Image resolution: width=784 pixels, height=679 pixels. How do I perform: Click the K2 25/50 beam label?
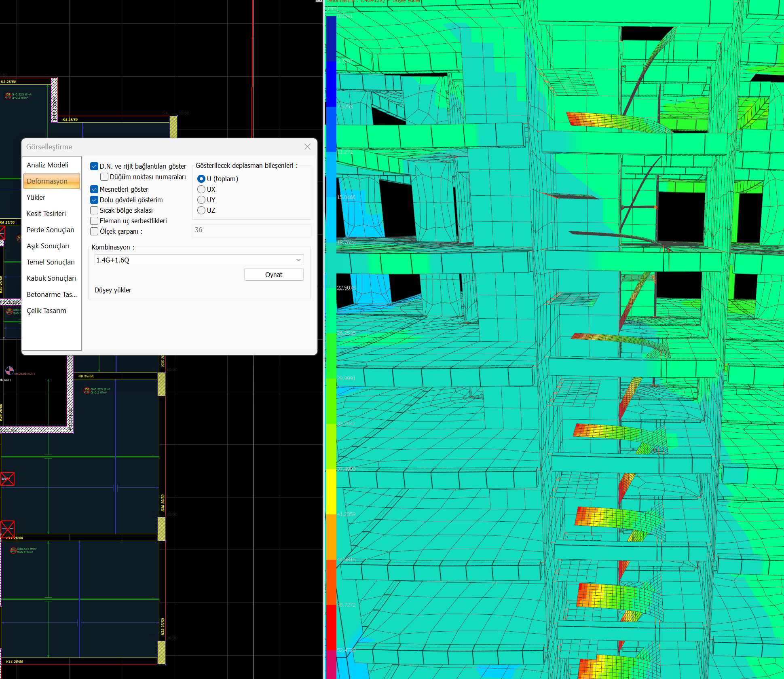tap(8, 82)
